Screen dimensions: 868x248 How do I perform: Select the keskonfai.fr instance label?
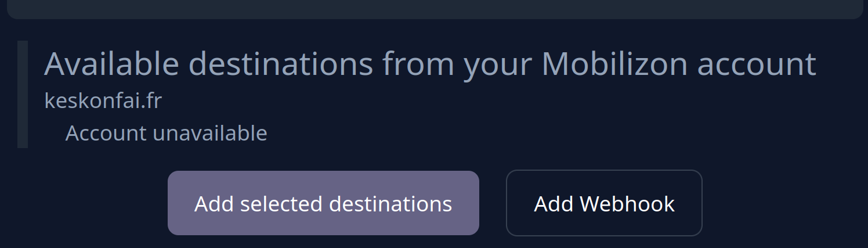(x=103, y=101)
